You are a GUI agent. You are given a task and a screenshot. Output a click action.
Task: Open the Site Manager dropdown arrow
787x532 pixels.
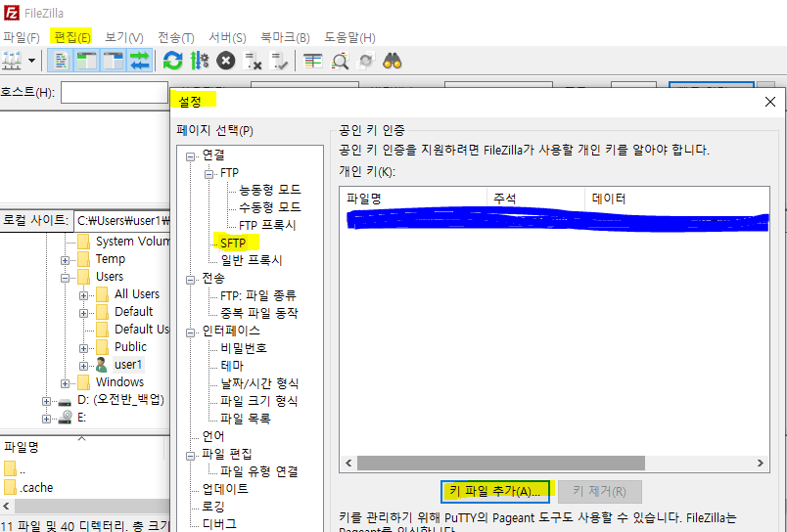31,61
